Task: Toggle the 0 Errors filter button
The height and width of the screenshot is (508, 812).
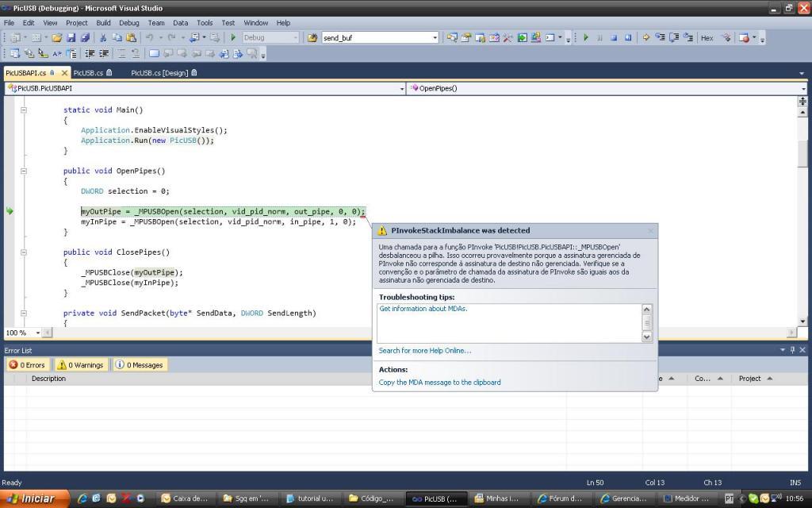Action: [x=28, y=365]
